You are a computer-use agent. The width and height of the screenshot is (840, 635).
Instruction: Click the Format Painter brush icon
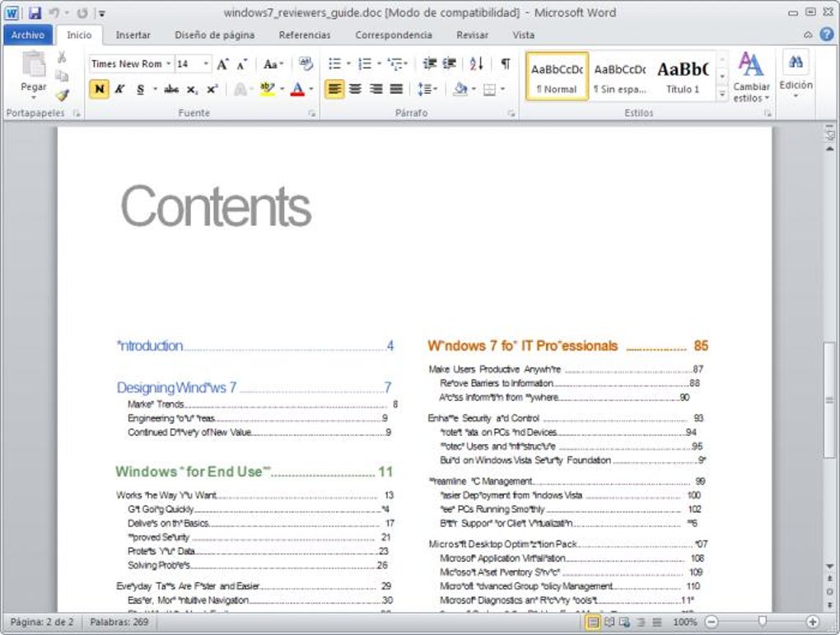pyautogui.click(x=63, y=95)
